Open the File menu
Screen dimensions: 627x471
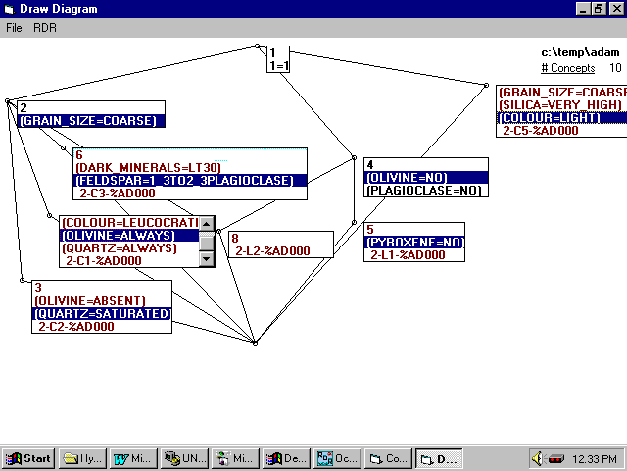[14, 28]
